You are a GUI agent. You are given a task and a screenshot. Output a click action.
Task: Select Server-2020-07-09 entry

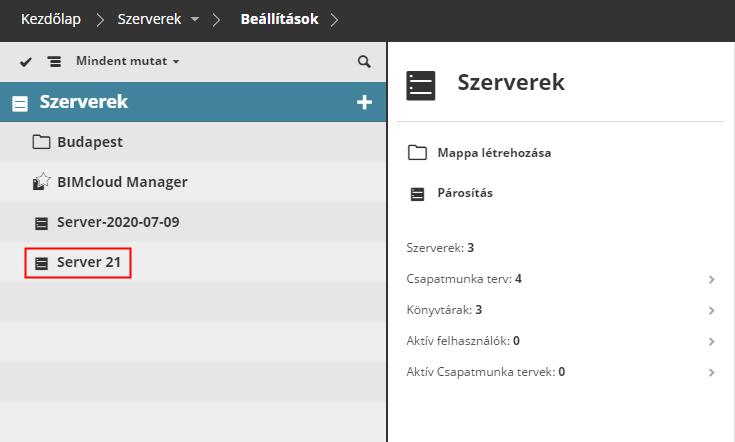coord(117,222)
